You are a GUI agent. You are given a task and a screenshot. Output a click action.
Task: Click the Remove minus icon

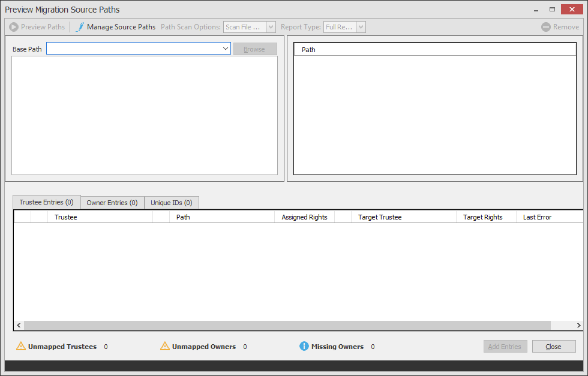(546, 27)
